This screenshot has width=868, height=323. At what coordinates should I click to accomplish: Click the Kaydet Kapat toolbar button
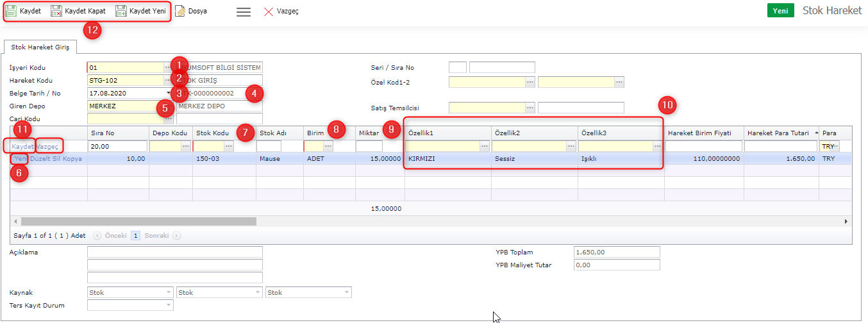pyautogui.click(x=78, y=11)
